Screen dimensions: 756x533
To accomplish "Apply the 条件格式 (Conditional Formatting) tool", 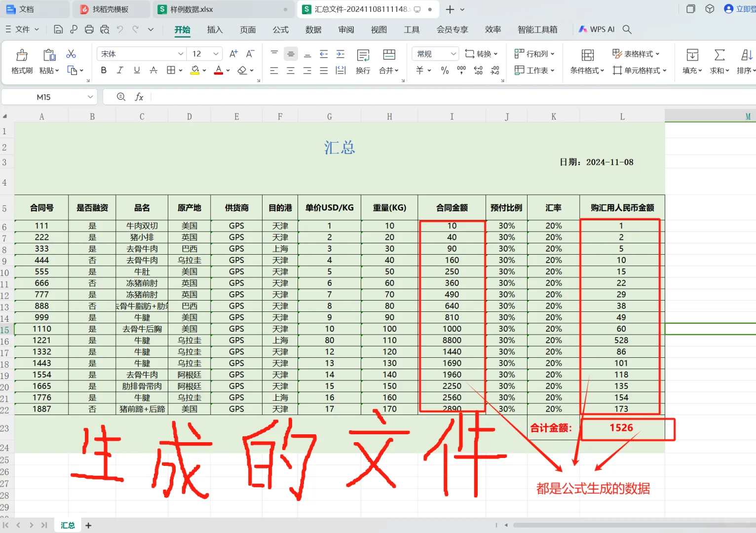I will click(x=586, y=70).
